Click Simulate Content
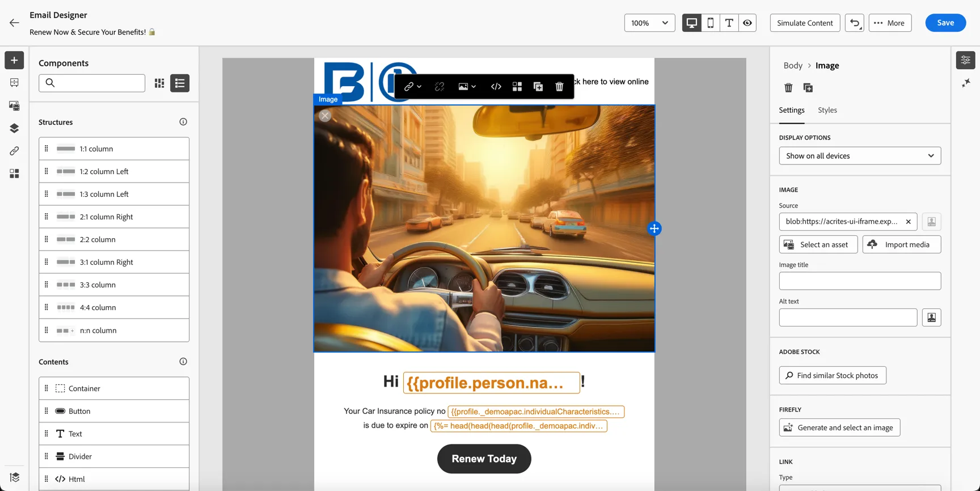980x491 pixels. pyautogui.click(x=805, y=23)
